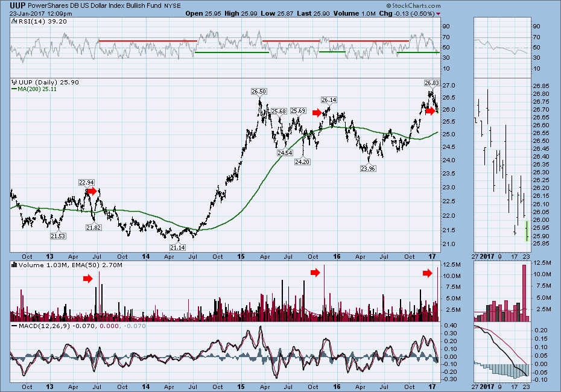
Task: Click the 21.53 low price label
Action: pos(58,236)
